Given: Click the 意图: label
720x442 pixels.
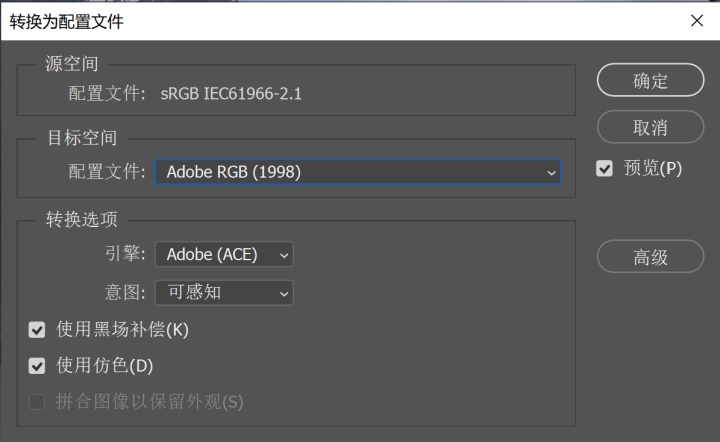Looking at the screenshot, I should (x=125, y=292).
